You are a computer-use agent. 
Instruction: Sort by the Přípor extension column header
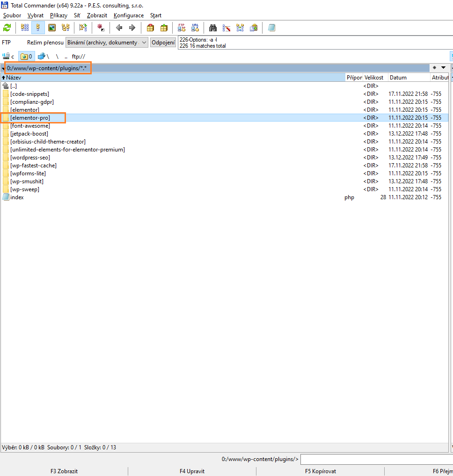pos(354,78)
